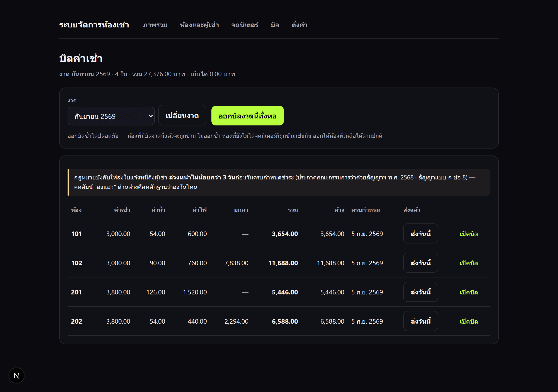Click the ระบบจัดการห้องเช่า site title
558x392 pixels.
click(94, 25)
